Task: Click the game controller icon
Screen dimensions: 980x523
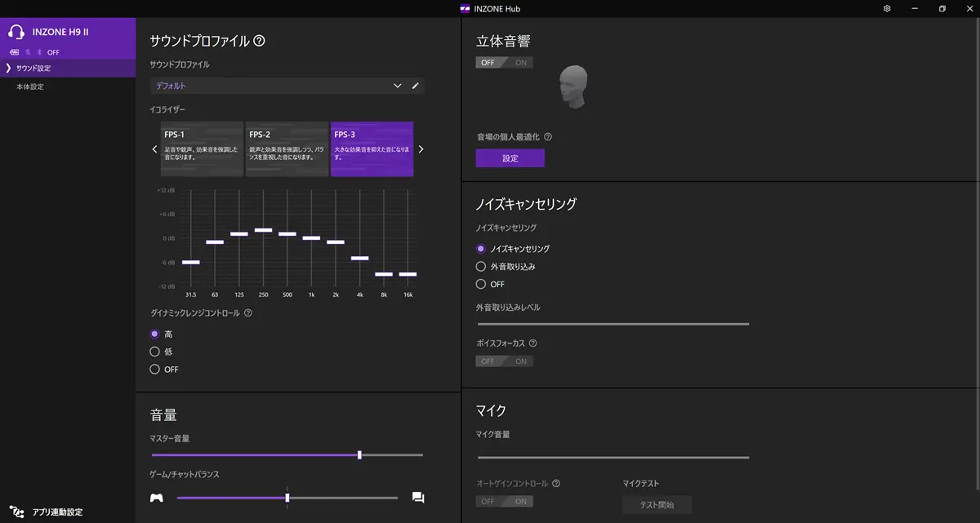Action: (157, 498)
